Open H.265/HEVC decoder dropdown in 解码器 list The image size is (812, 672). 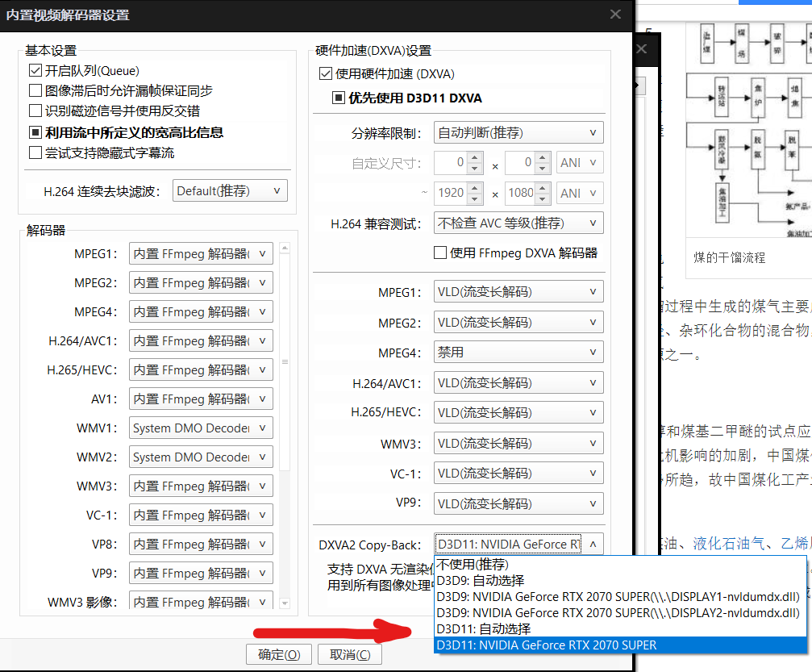click(201, 369)
